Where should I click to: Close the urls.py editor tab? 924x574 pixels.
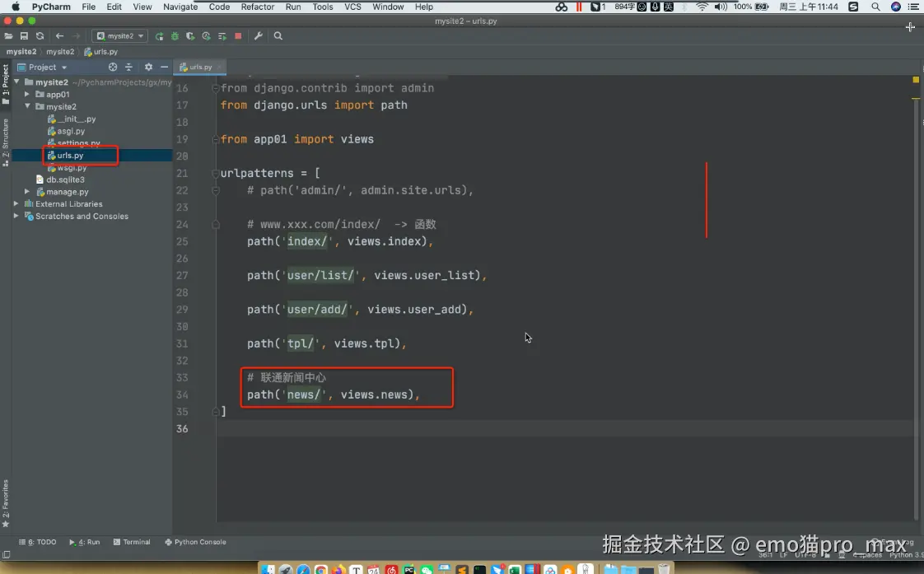(x=219, y=68)
